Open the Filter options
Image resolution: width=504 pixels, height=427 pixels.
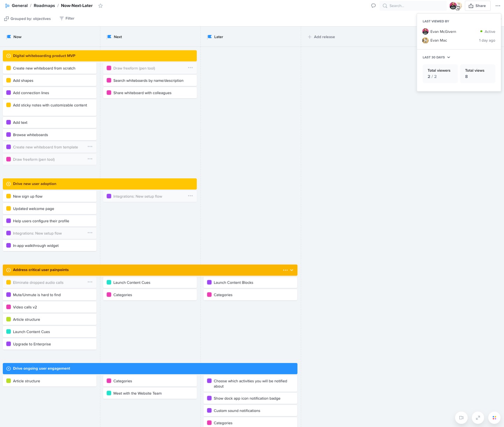(x=67, y=19)
